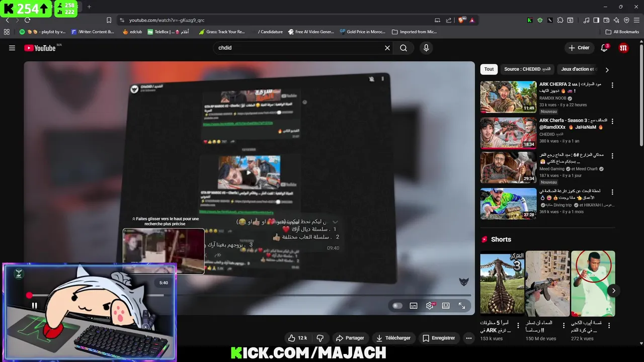
Task: Open more actions ellipsis below video
Action: [x=469, y=338]
